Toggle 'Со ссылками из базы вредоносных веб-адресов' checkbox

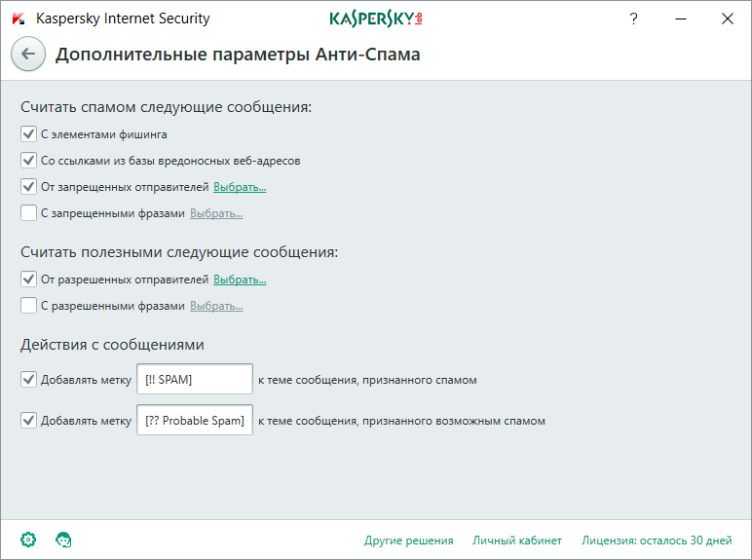29,160
